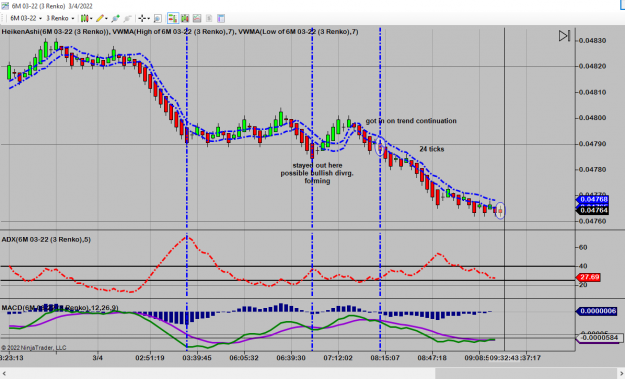Click the black 0.04764 current price marker
625x379 pixels.
[593, 210]
